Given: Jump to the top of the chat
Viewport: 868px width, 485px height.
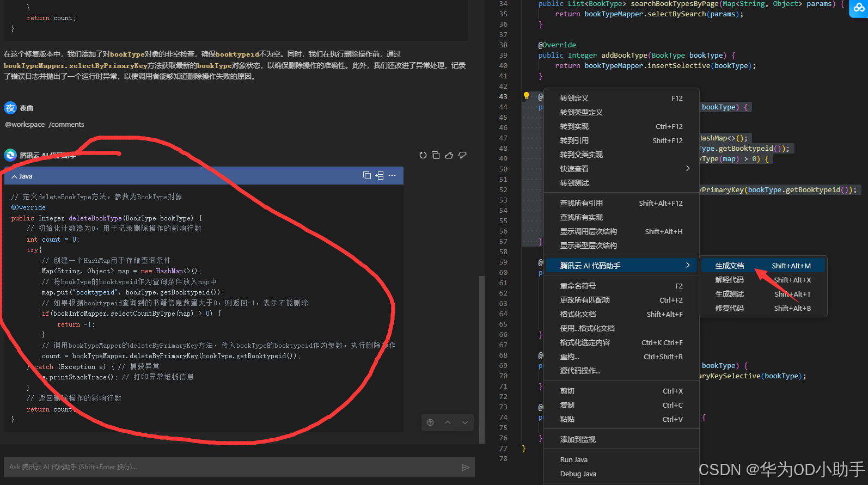Looking at the screenshot, I should (x=430, y=422).
